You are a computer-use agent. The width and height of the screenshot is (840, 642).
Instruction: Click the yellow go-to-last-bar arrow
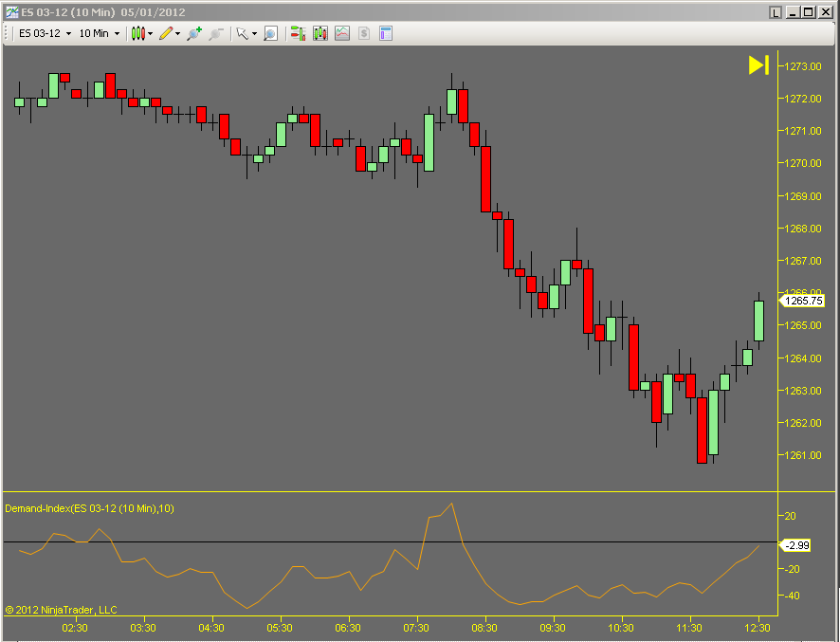point(758,64)
